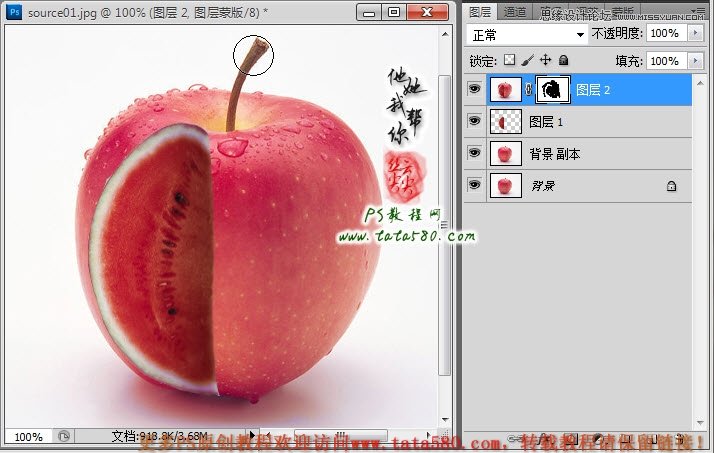This screenshot has height=453, width=714.
Task: Click the Photoshop Ps icon in the title bar
Action: click(x=14, y=11)
